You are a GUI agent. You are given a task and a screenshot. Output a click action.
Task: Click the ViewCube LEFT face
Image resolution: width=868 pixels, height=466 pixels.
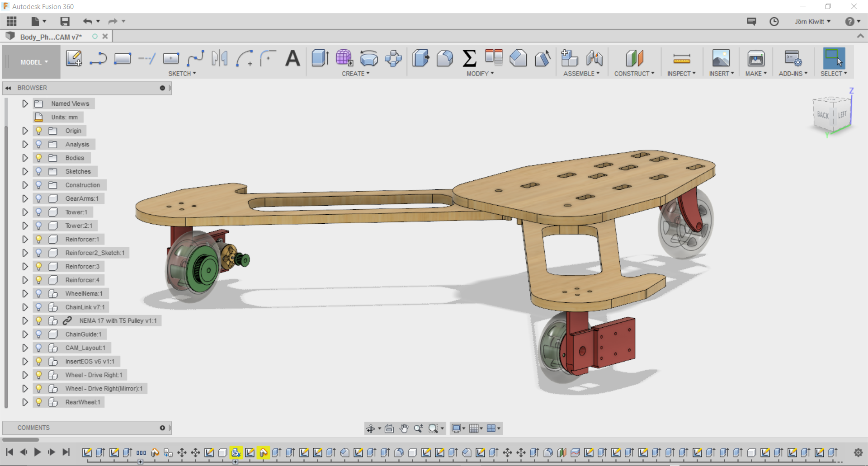(842, 114)
